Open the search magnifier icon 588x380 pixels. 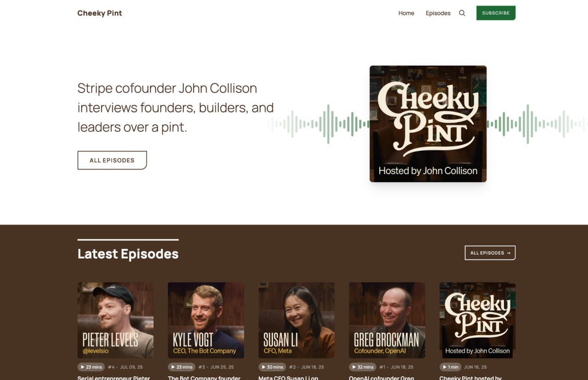click(x=462, y=13)
